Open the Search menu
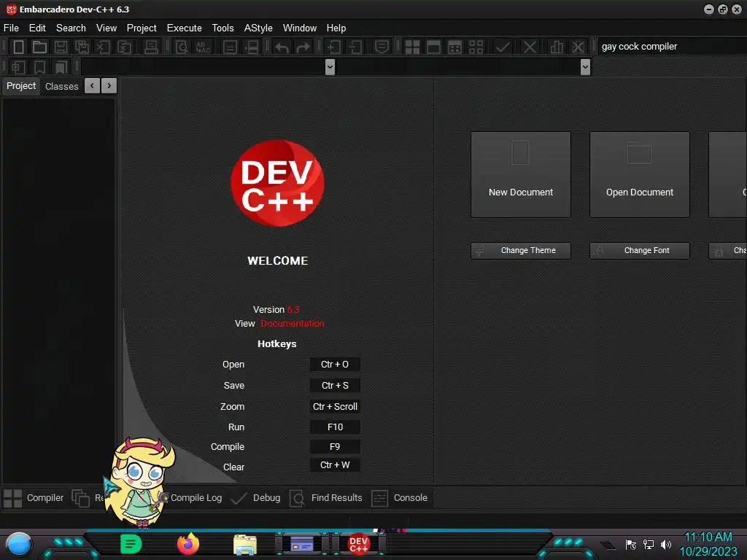The width and height of the screenshot is (747, 560). pos(71,28)
